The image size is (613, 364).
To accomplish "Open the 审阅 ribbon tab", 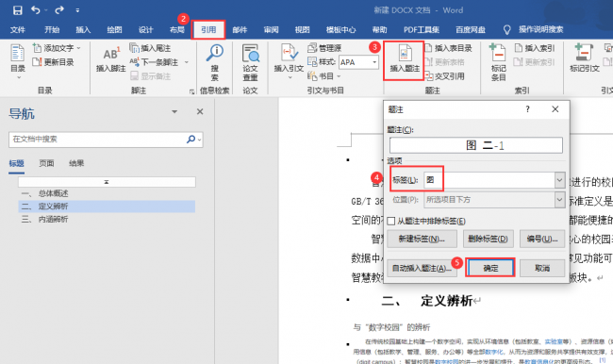I will pos(271,30).
